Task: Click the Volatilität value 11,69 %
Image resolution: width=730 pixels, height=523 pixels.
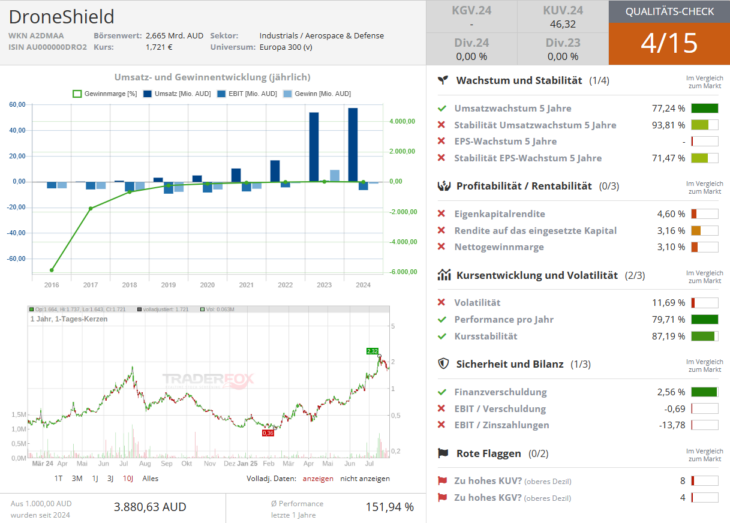Action: (669, 302)
